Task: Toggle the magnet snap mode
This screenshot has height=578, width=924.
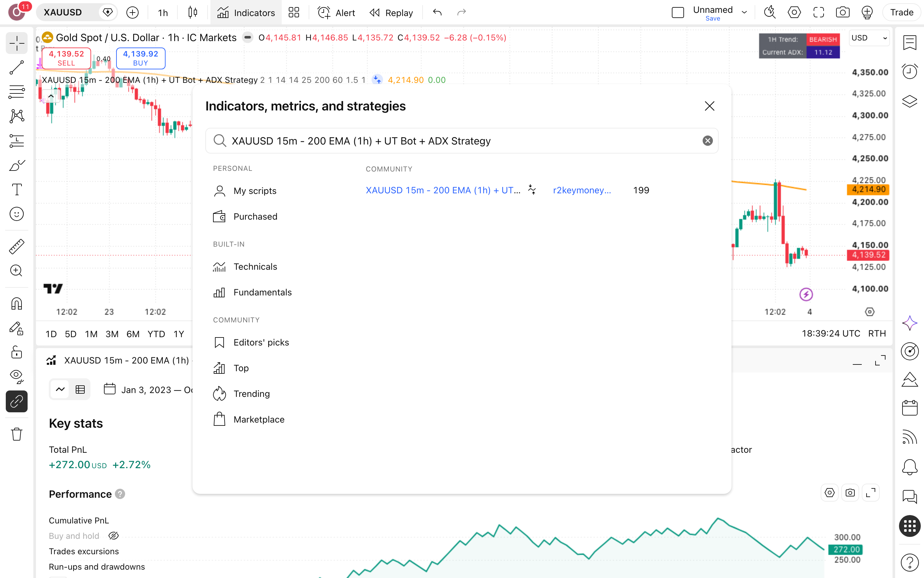Action: (16, 304)
